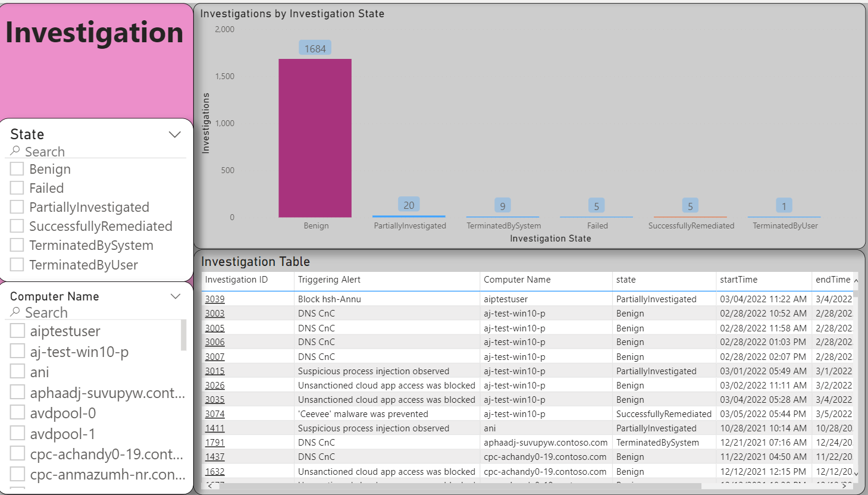Open Investigation ID 3039 link
Image resolution: width=868 pixels, height=495 pixels.
(x=214, y=299)
